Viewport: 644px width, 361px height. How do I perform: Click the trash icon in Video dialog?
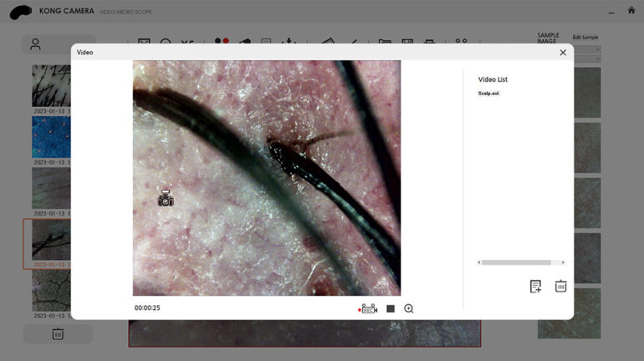click(560, 287)
